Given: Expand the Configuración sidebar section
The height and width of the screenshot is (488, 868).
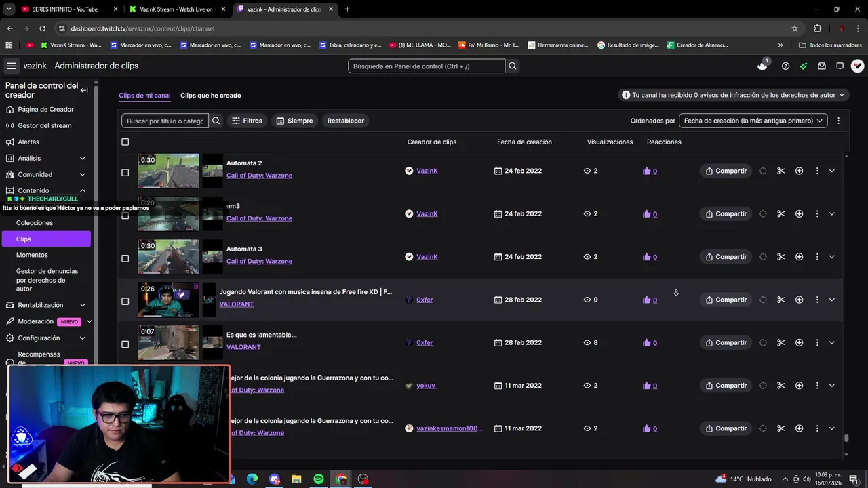Looking at the screenshot, I should [83, 338].
